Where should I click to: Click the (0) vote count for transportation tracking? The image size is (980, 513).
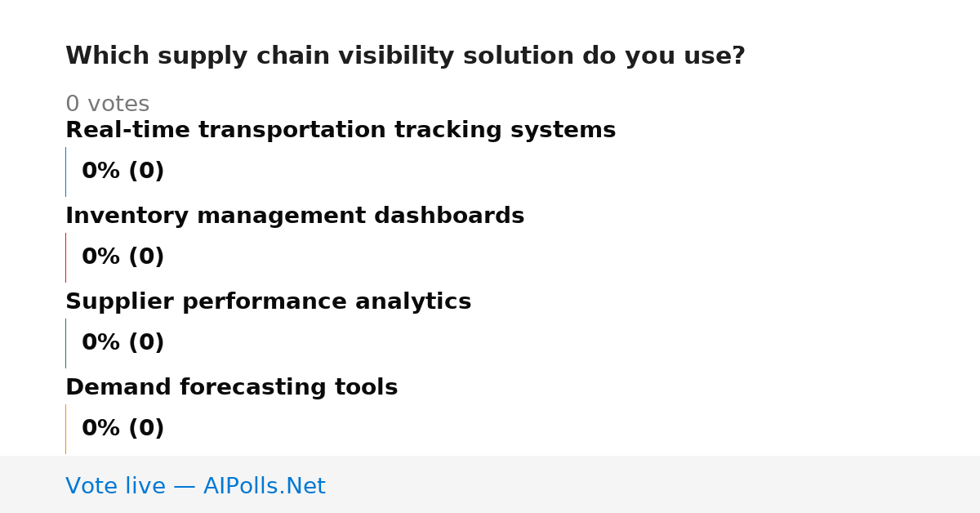146,172
